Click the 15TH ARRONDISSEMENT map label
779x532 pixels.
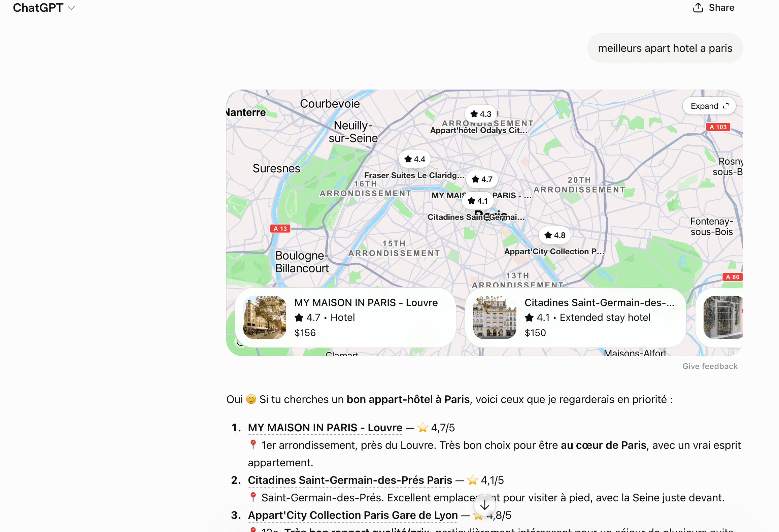coord(394,248)
